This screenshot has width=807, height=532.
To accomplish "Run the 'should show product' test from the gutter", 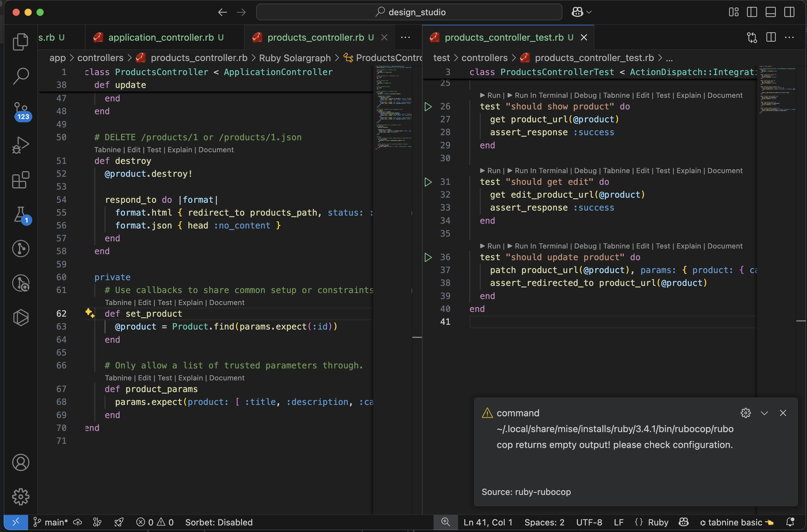I will pyautogui.click(x=428, y=106).
